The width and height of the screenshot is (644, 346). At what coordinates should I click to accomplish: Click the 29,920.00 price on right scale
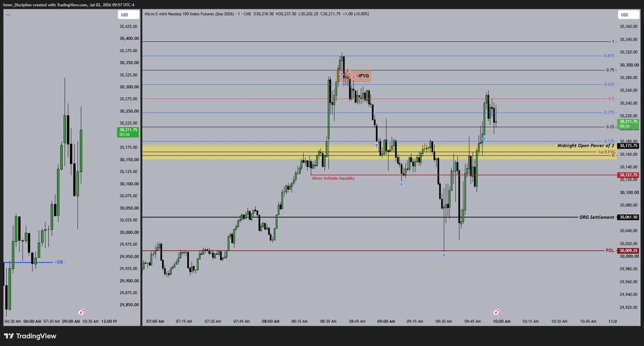(628, 308)
